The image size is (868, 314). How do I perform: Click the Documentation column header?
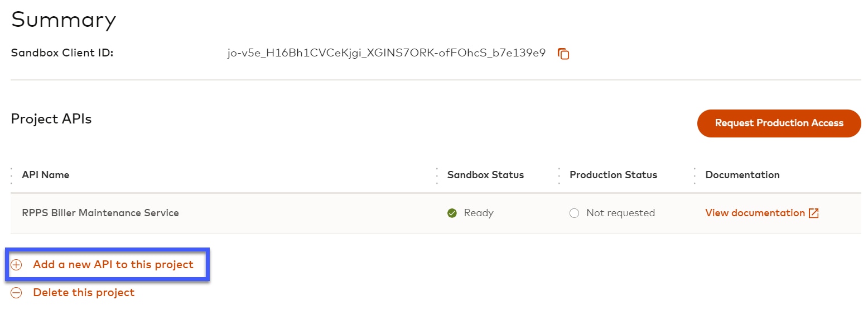742,175
